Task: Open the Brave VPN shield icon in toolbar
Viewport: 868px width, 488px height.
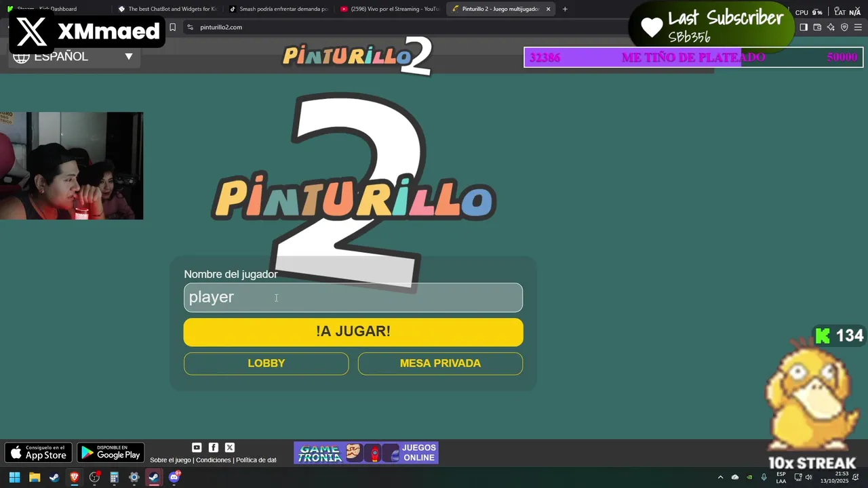Action: [x=844, y=27]
